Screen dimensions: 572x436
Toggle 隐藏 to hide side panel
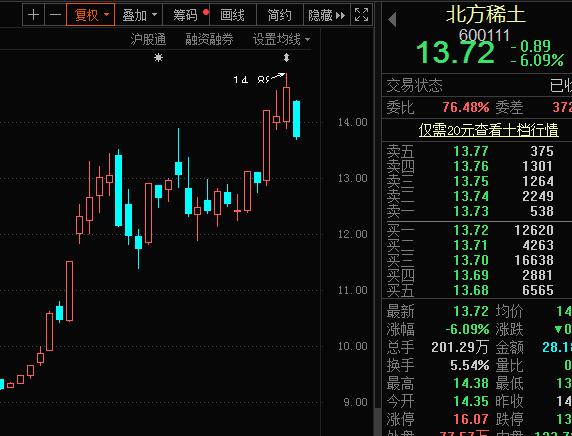click(x=320, y=15)
